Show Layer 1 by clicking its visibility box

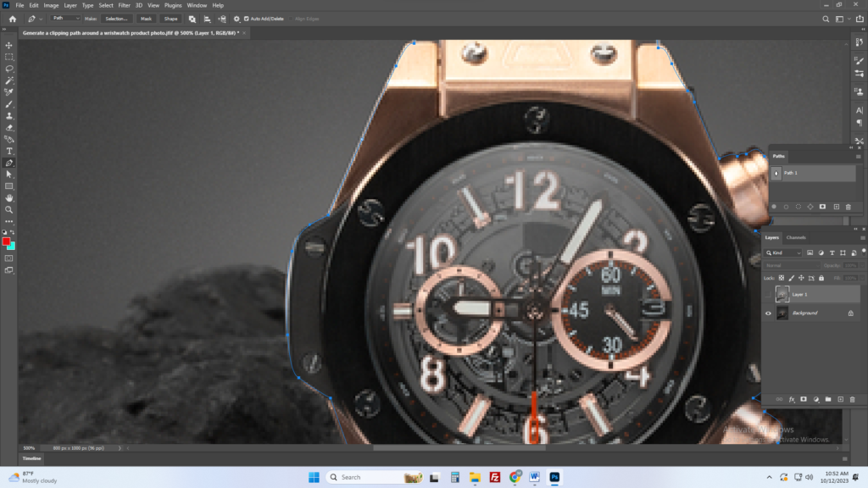(769, 294)
